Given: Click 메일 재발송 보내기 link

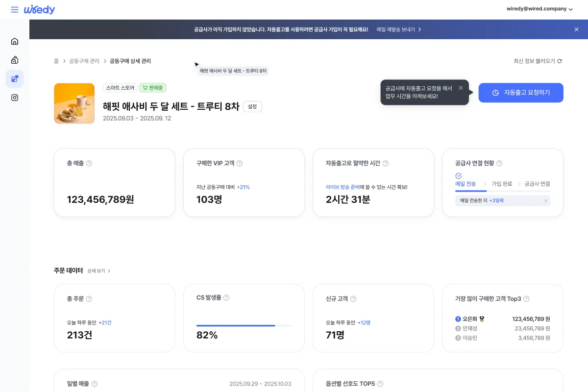Looking at the screenshot, I should (x=399, y=29).
